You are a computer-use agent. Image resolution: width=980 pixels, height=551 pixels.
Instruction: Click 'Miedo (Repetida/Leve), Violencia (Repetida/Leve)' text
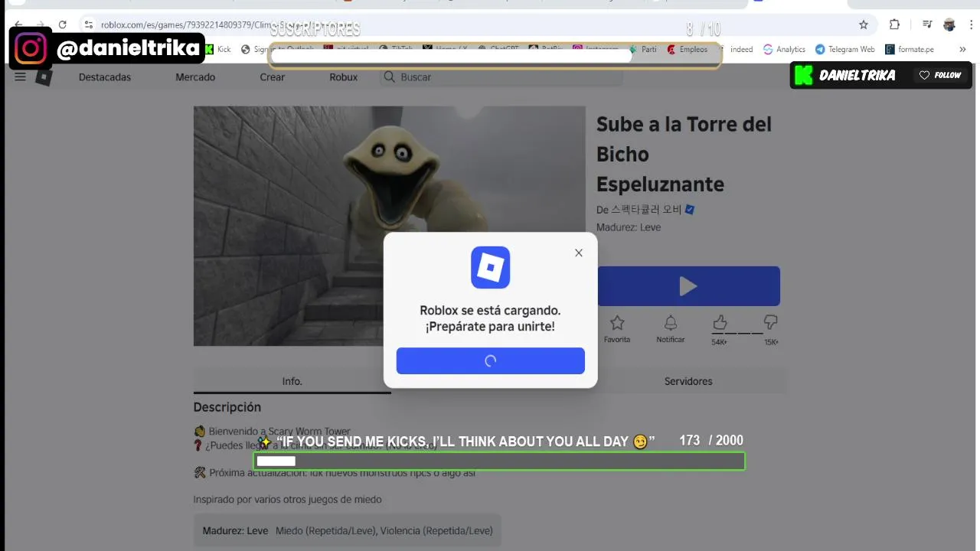[384, 530]
